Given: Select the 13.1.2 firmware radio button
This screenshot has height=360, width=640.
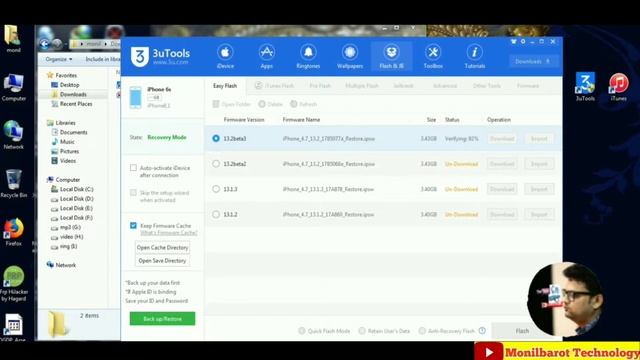Looking at the screenshot, I should point(216,214).
